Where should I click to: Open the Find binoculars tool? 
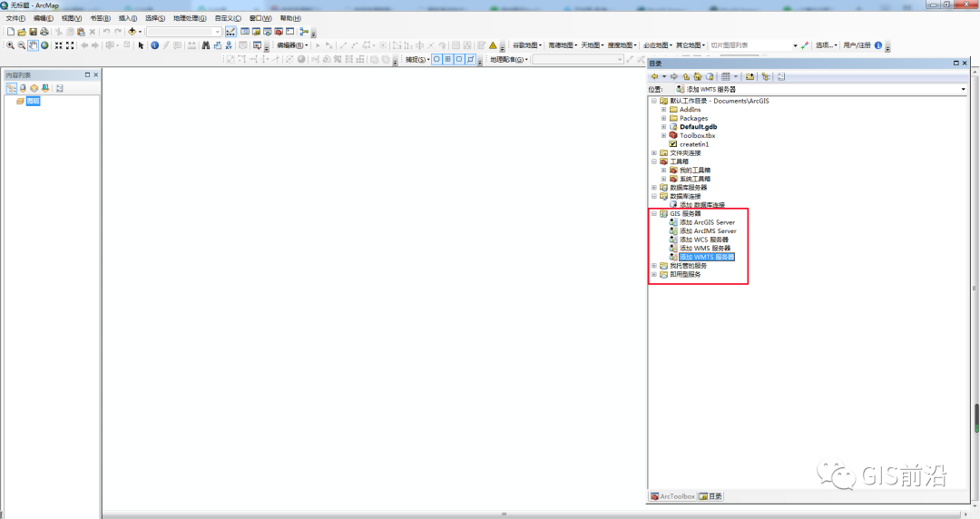[206, 45]
